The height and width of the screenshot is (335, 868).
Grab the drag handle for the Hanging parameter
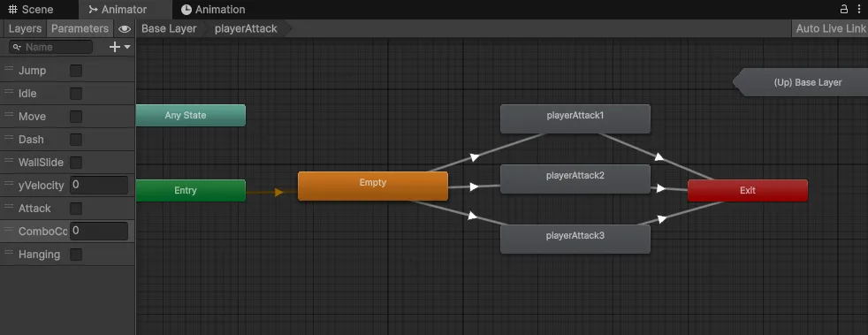(9, 253)
